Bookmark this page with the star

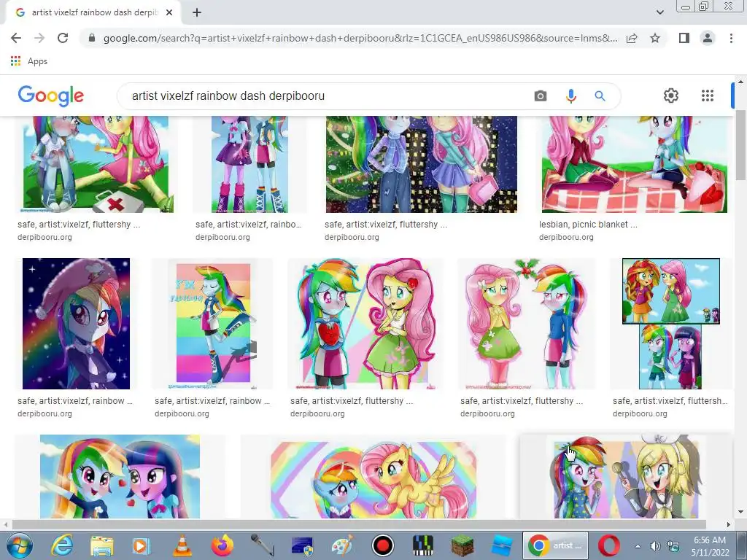tap(655, 38)
